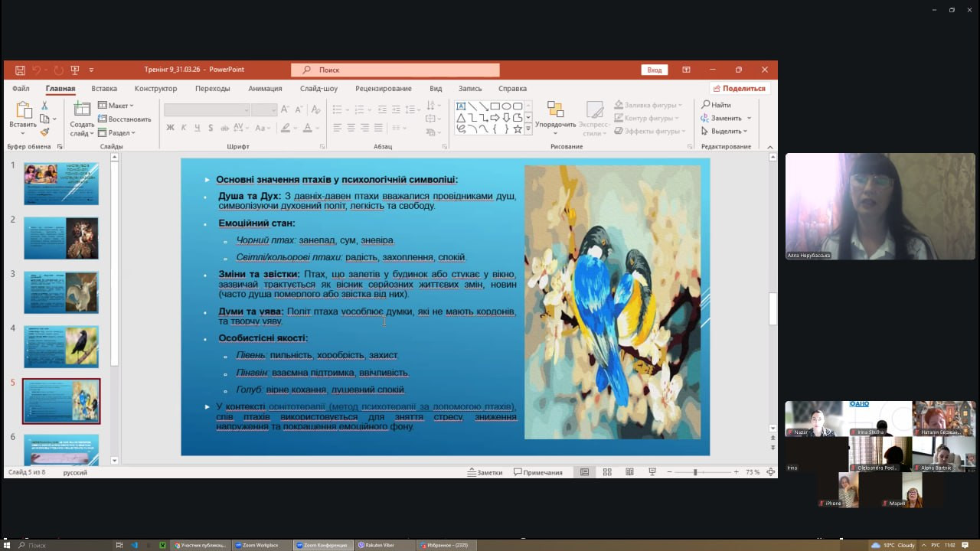980x551 pixels.
Task: Toggle the Заметки notes pane
Action: click(485, 472)
